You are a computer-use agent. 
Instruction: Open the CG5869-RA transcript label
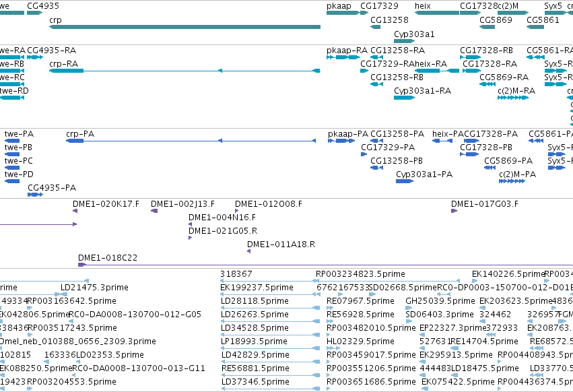pyautogui.click(x=504, y=77)
